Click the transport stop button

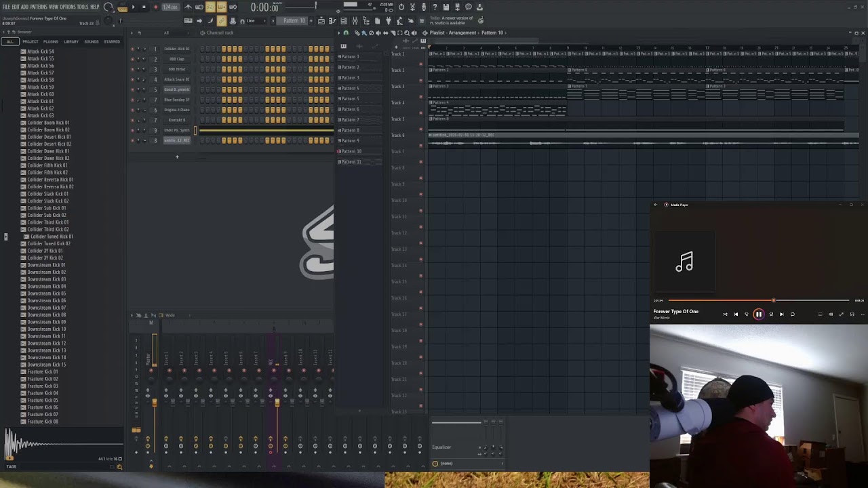pyautogui.click(x=144, y=7)
